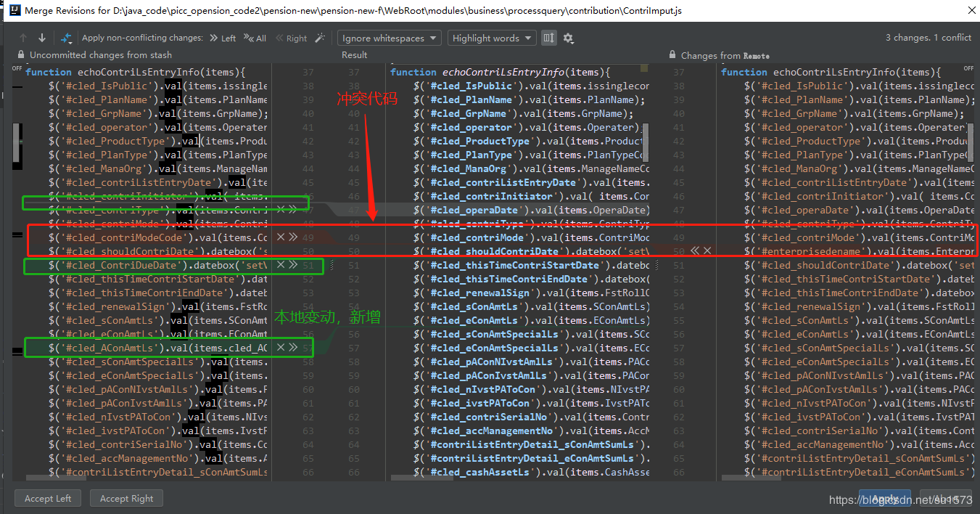The image size is (980, 514).
Task: Expand the Highlight words dropdown
Action: click(x=492, y=38)
